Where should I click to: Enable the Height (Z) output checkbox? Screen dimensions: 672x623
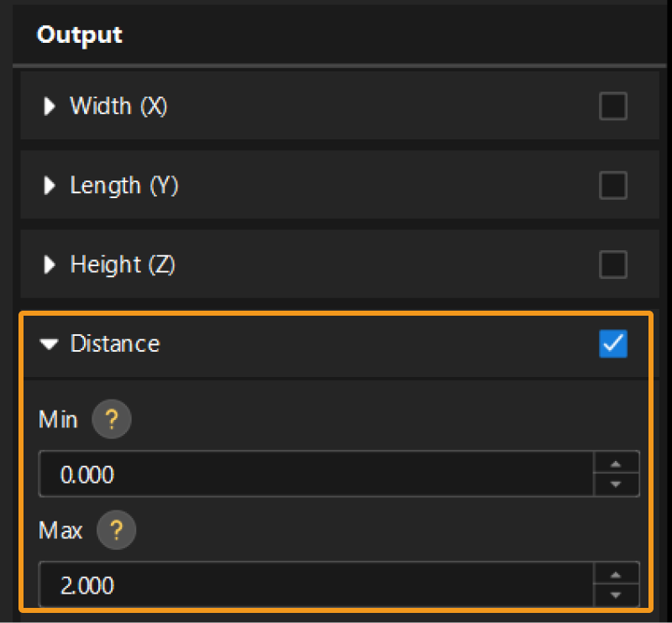(x=612, y=264)
